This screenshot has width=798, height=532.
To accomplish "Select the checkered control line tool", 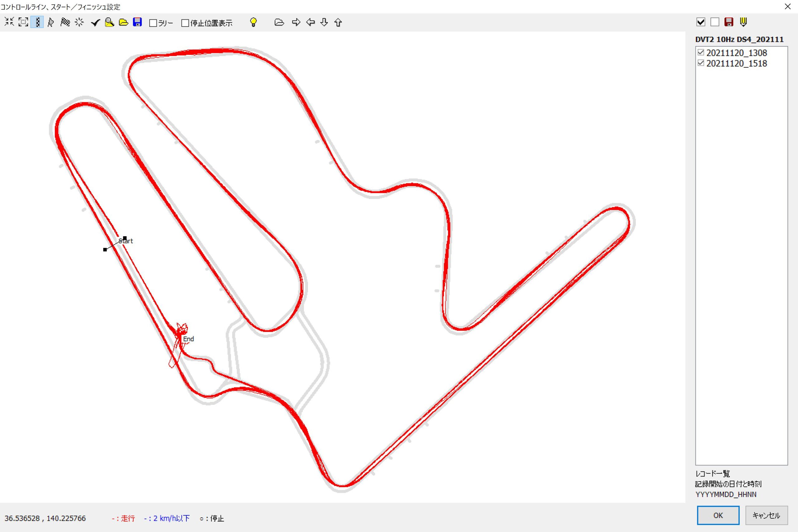I will [37, 22].
